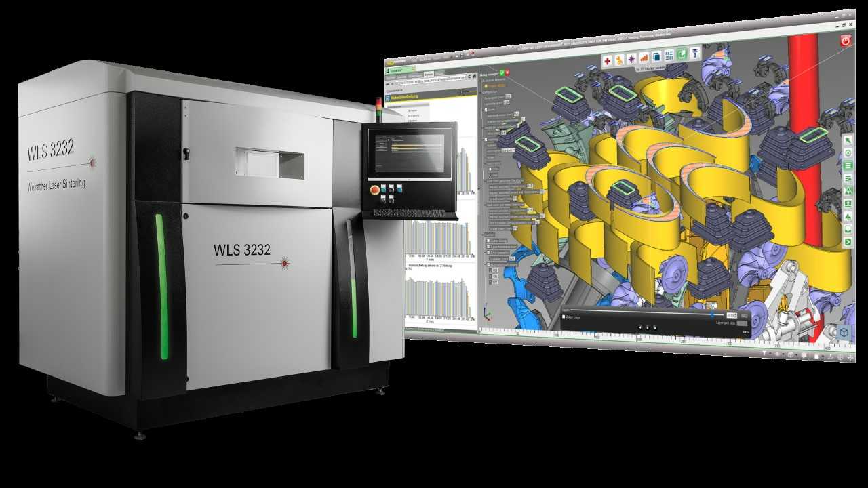Click the green export arrow toolbar icon
The height and width of the screenshot is (488, 868).
[x=683, y=54]
